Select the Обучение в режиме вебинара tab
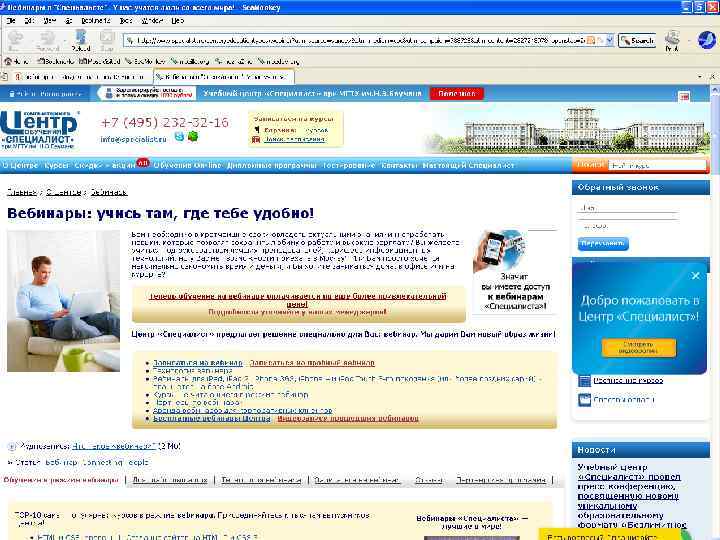 pos(61,480)
